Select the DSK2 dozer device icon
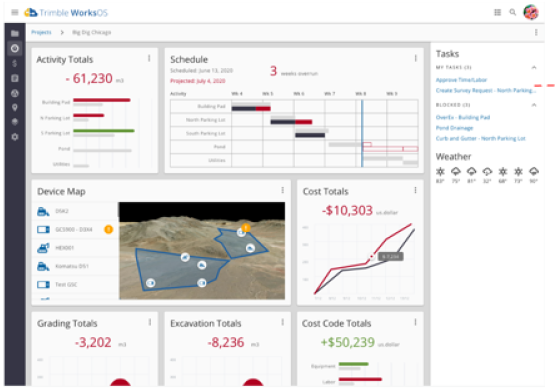555x392 pixels. (43, 211)
